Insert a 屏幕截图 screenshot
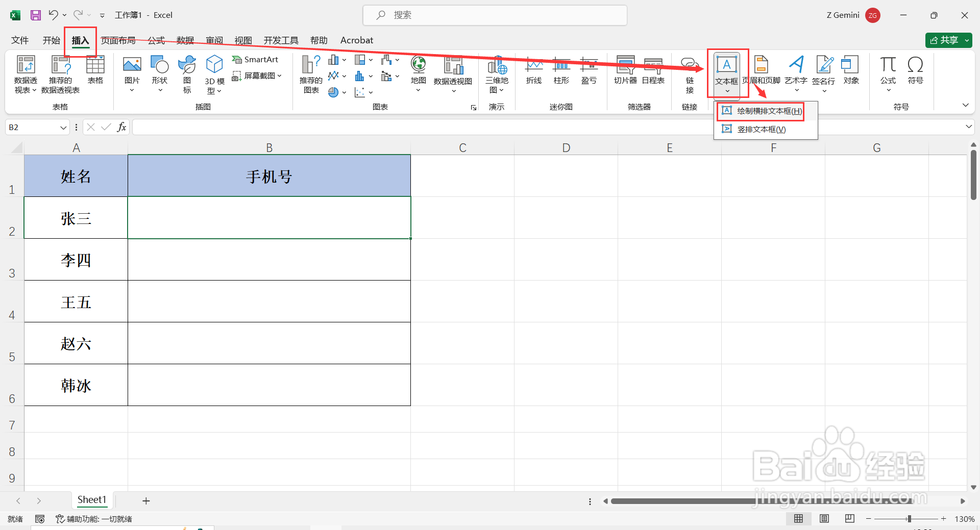 coord(257,75)
